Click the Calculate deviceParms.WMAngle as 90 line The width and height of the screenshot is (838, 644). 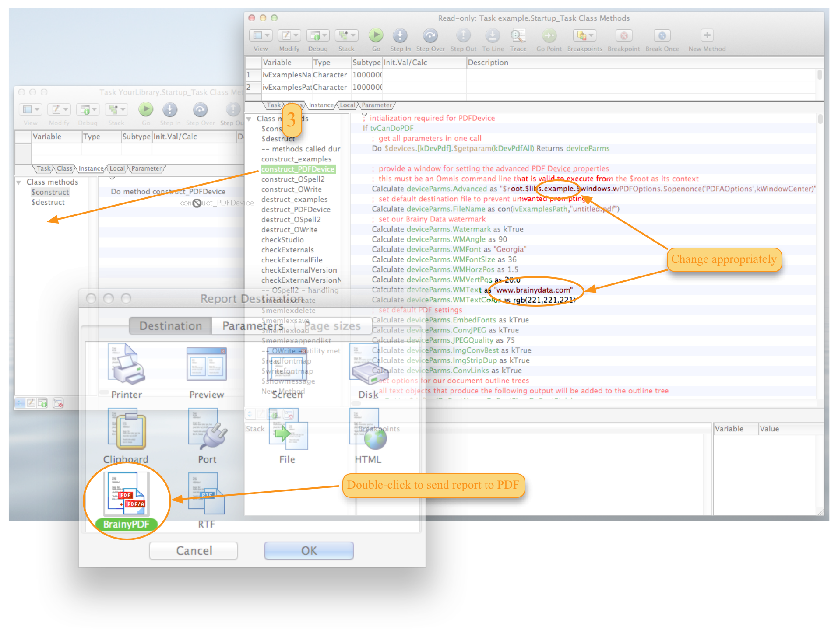click(x=439, y=239)
